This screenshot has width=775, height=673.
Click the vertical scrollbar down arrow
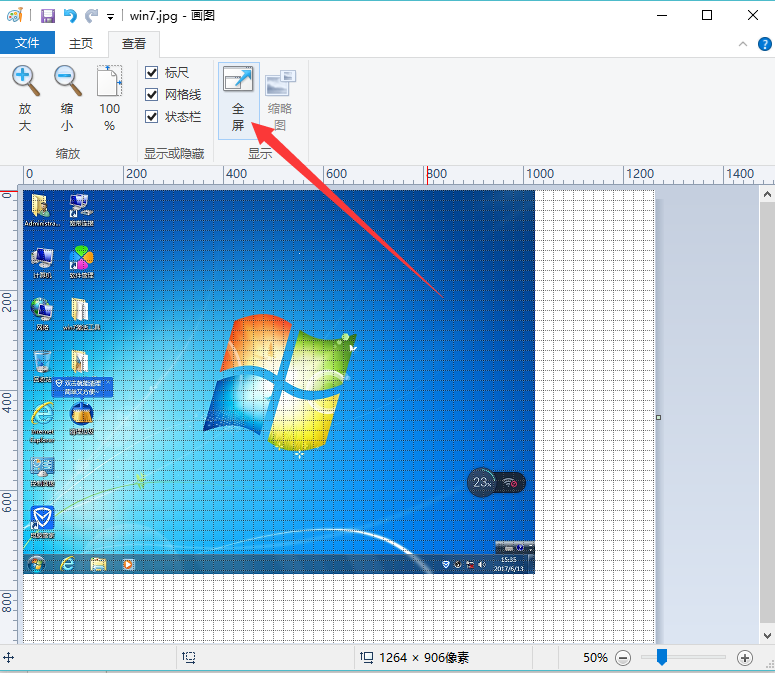point(767,636)
